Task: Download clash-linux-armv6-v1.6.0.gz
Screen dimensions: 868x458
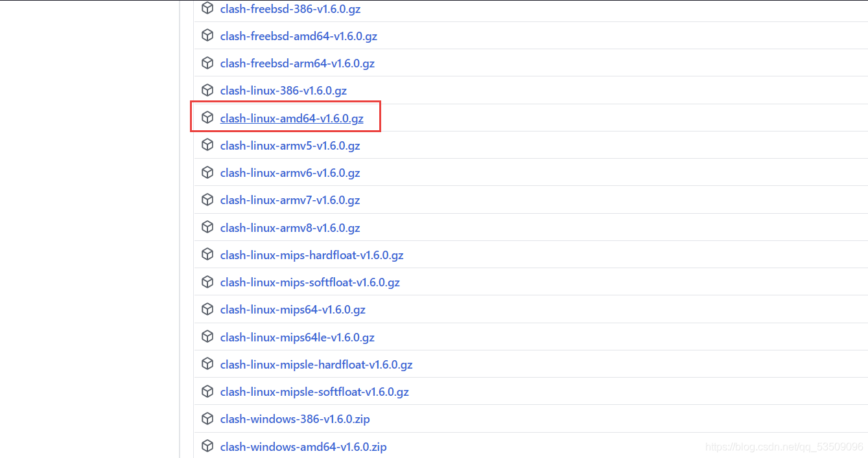Action: tap(290, 173)
